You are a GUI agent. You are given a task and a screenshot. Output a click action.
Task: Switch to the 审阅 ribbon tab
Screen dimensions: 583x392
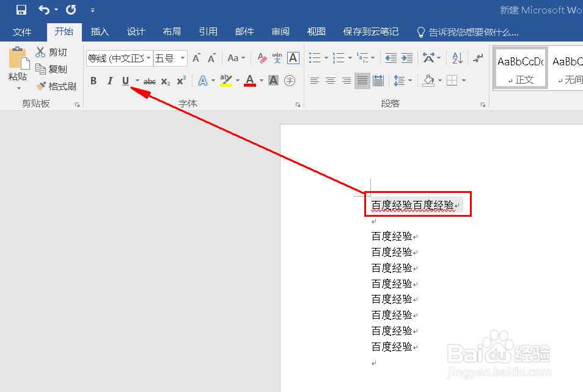pos(280,32)
